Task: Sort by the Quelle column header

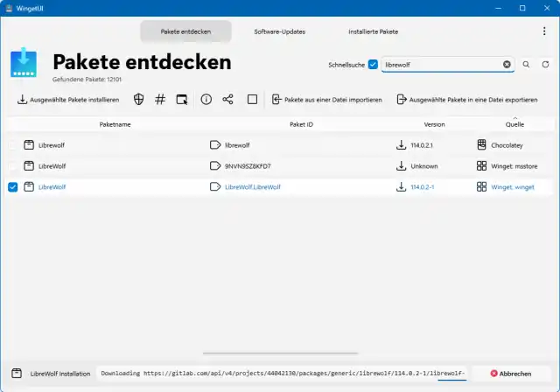Action: tap(514, 124)
